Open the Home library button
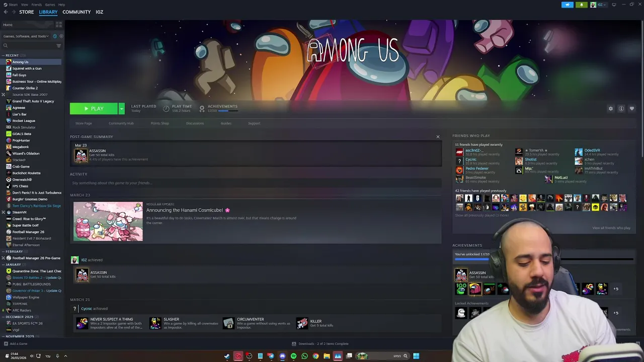The height and width of the screenshot is (362, 644). click(x=28, y=25)
